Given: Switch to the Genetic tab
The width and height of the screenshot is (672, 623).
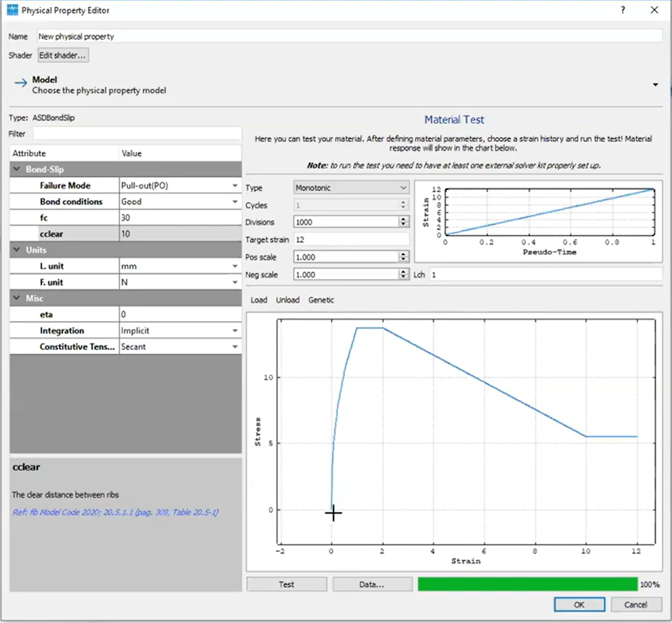Looking at the screenshot, I should click(321, 300).
